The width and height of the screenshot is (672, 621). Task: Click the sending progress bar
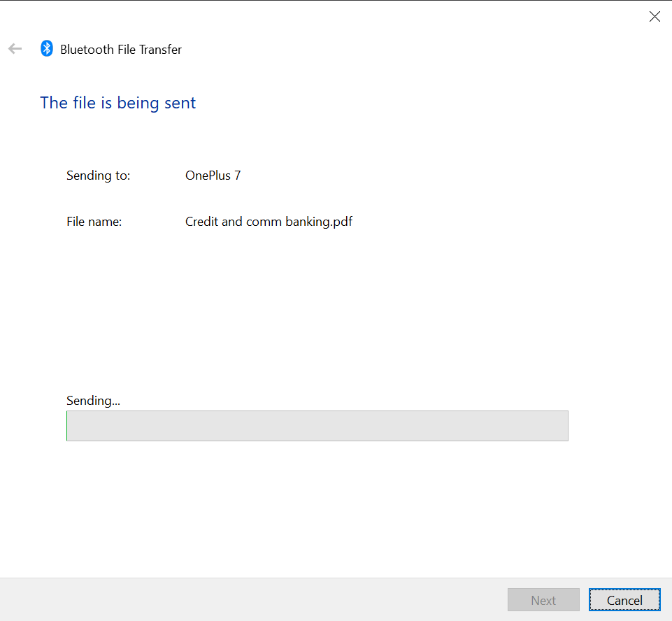coord(317,426)
